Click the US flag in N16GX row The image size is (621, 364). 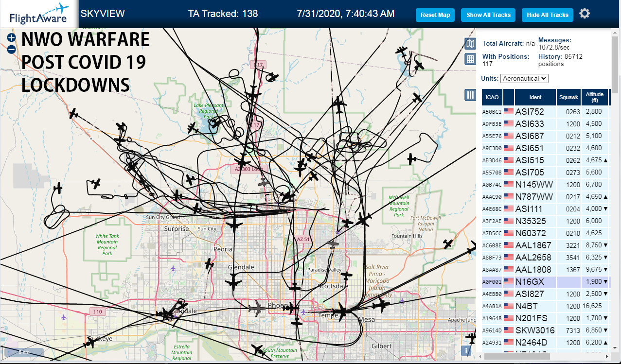[x=509, y=281]
